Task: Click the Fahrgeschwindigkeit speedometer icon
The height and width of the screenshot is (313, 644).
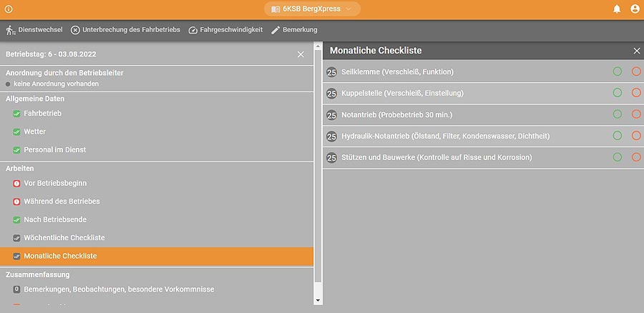Action: click(x=193, y=30)
